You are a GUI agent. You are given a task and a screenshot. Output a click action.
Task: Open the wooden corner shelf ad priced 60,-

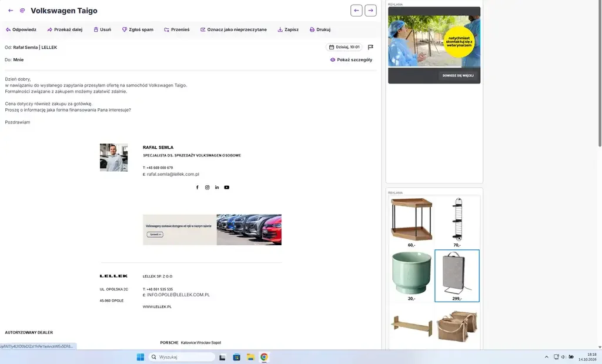click(x=412, y=222)
